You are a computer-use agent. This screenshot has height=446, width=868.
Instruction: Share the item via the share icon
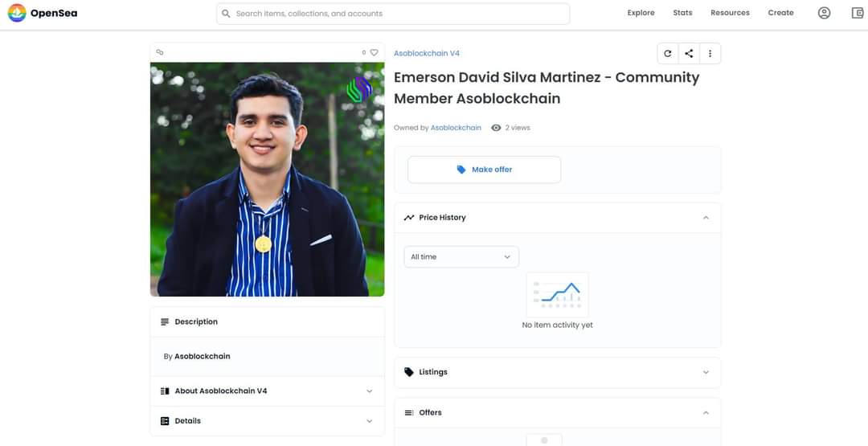coord(689,54)
